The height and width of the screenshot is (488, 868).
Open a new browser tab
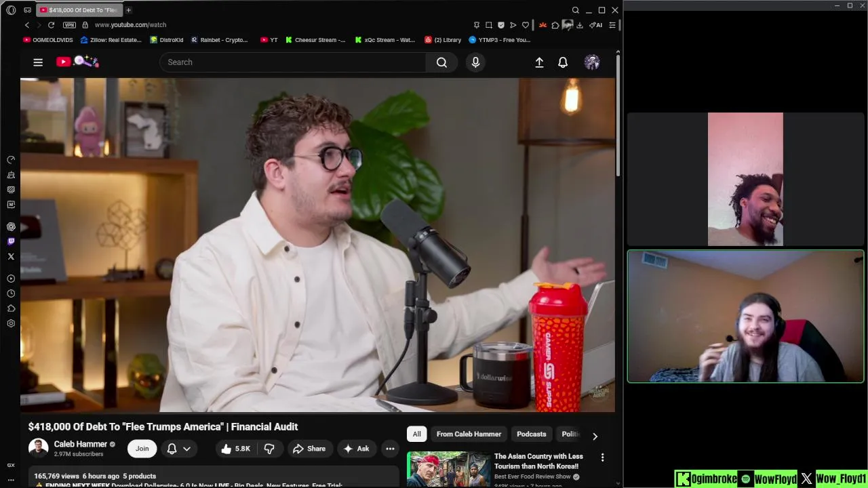[128, 10]
